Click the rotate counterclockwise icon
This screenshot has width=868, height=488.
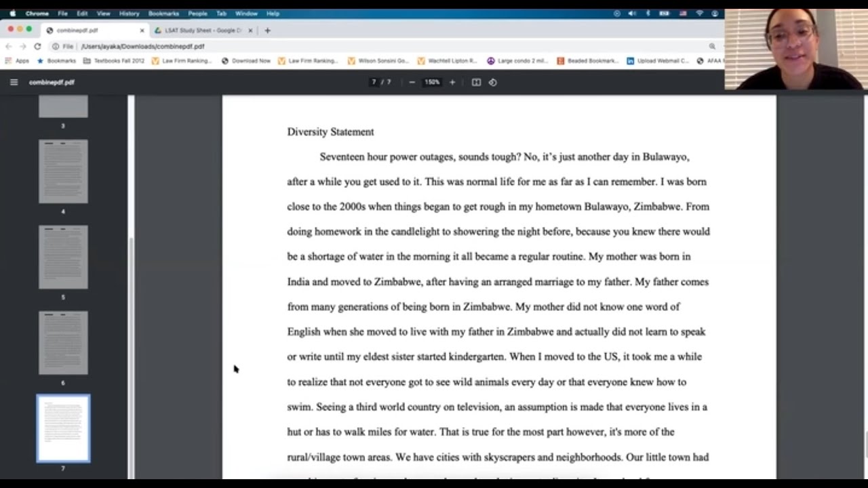(493, 82)
